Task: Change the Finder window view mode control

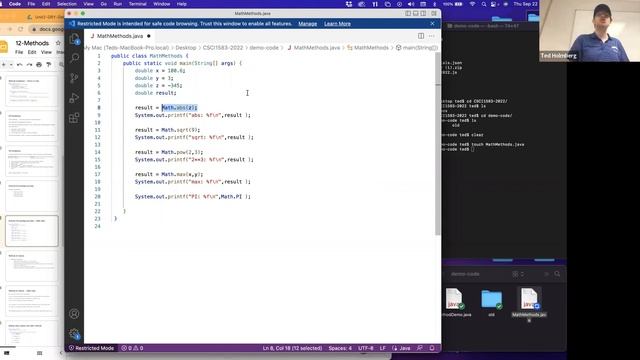Action: [x=518, y=274]
